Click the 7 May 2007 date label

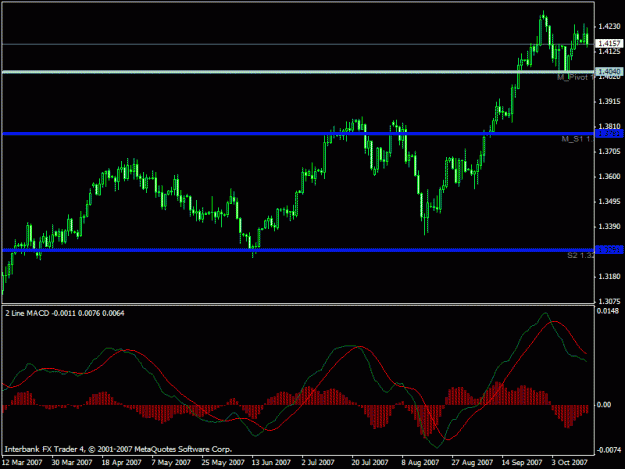click(x=171, y=463)
